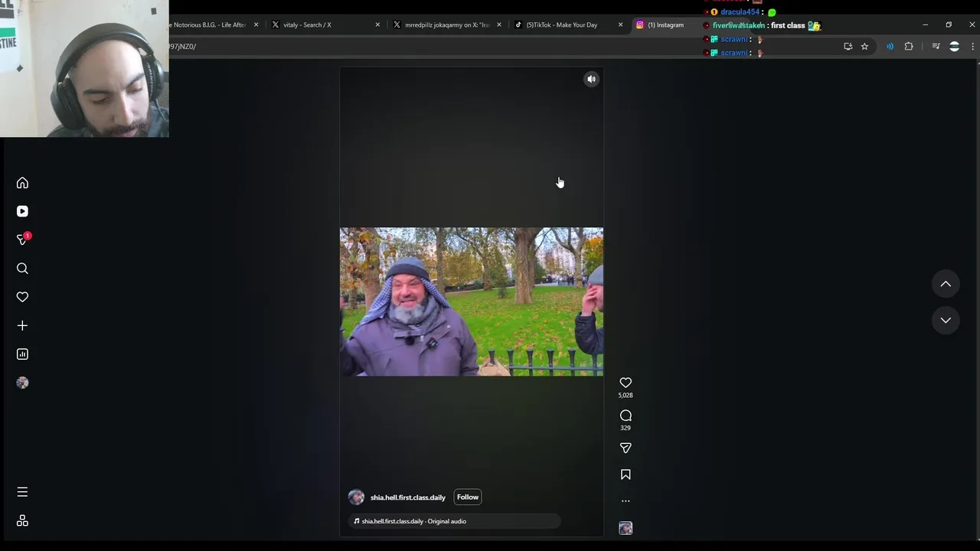This screenshot has width=980, height=551.
Task: Open the shia.hell.first.class.daily profile link
Action: tap(408, 497)
